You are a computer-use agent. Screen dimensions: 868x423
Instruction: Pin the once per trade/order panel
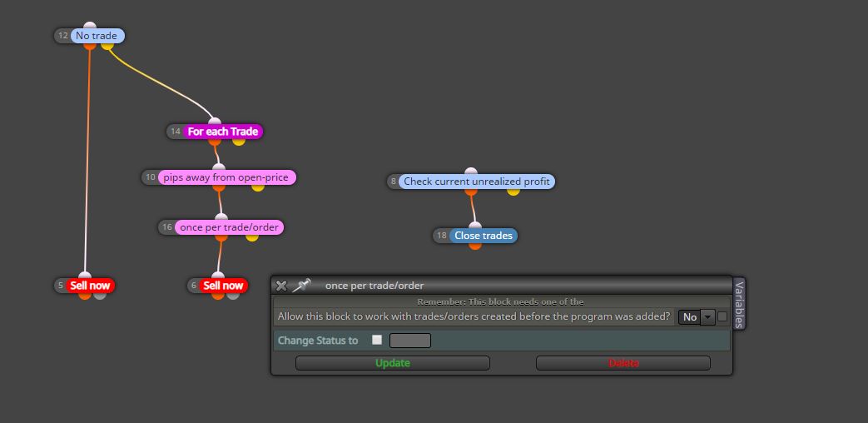click(301, 286)
